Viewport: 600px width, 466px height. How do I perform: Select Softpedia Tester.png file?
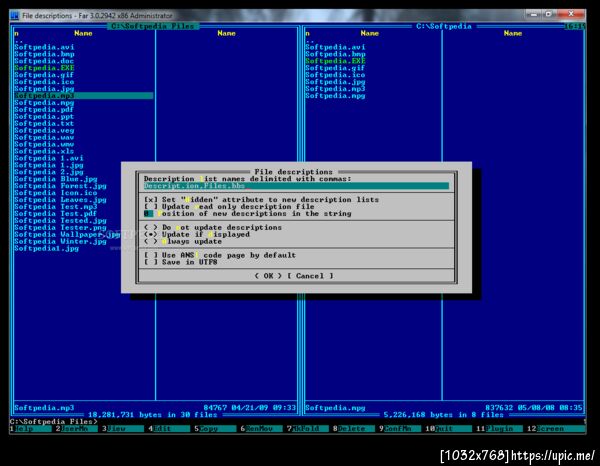coord(60,227)
